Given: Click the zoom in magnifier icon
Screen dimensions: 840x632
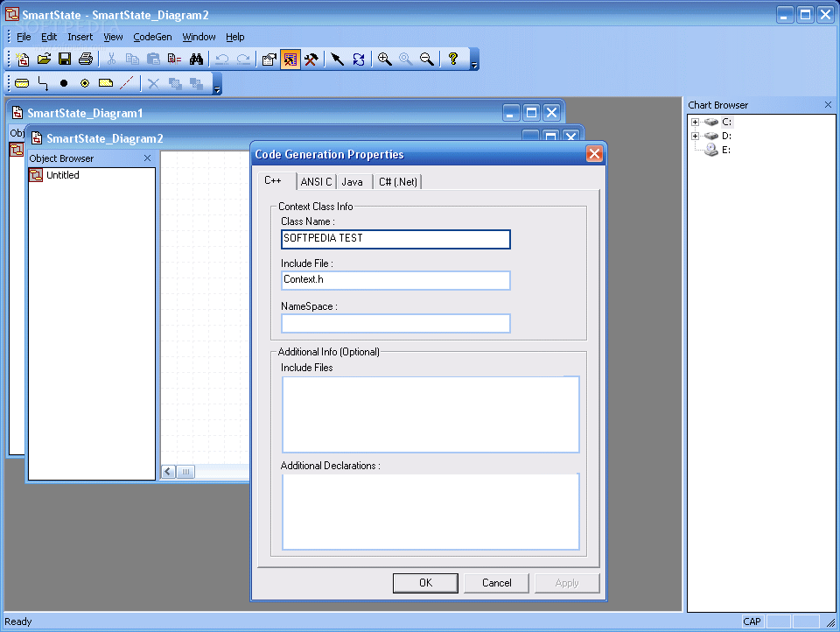Looking at the screenshot, I should tap(384, 59).
